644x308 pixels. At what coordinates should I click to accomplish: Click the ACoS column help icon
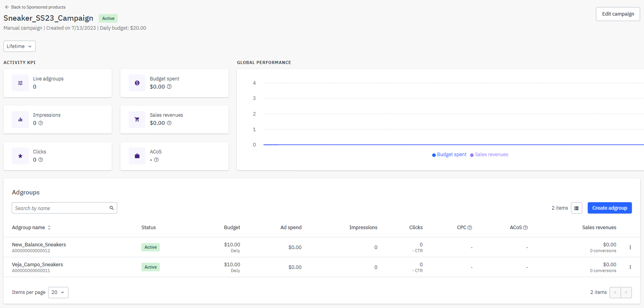[x=526, y=228]
